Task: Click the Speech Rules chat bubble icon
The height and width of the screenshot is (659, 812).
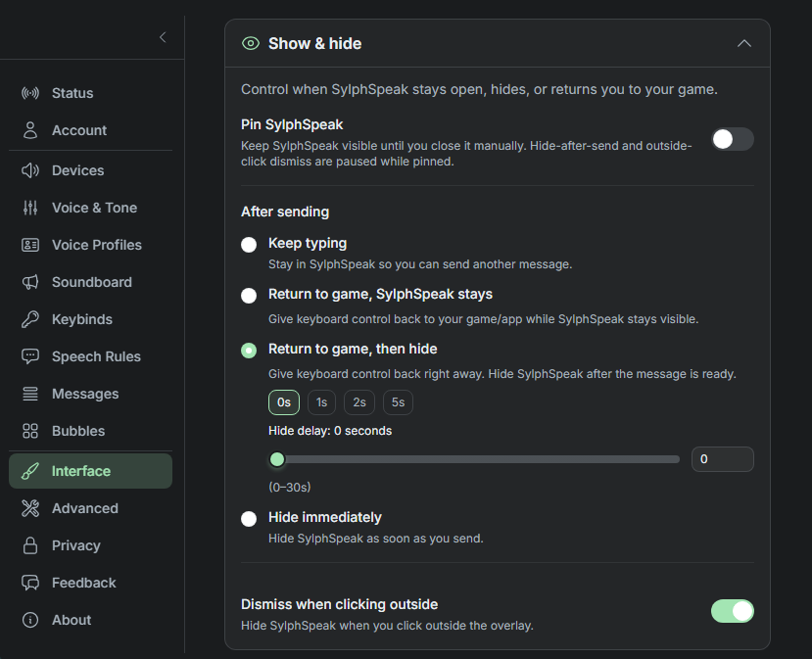Action: (x=30, y=356)
